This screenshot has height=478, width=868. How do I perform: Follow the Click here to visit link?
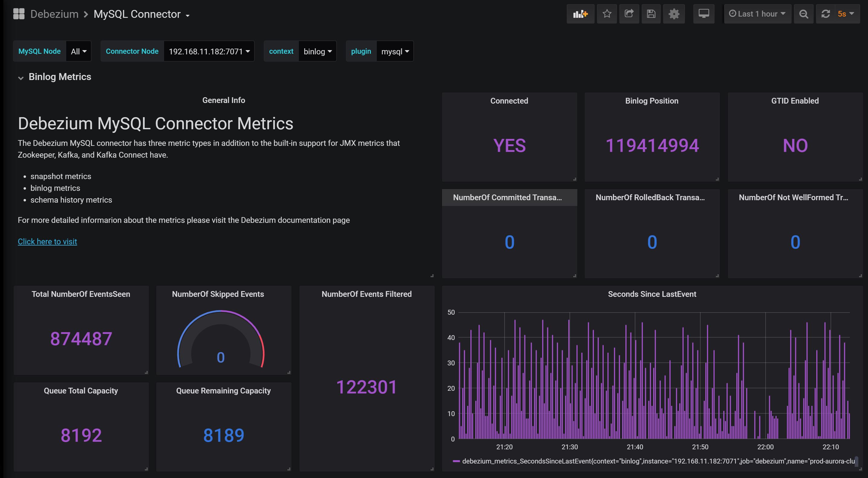pos(47,242)
